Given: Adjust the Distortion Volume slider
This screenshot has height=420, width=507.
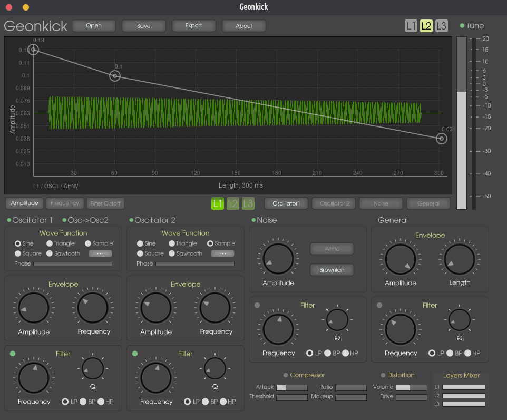Looking at the screenshot, I should click(x=411, y=387).
